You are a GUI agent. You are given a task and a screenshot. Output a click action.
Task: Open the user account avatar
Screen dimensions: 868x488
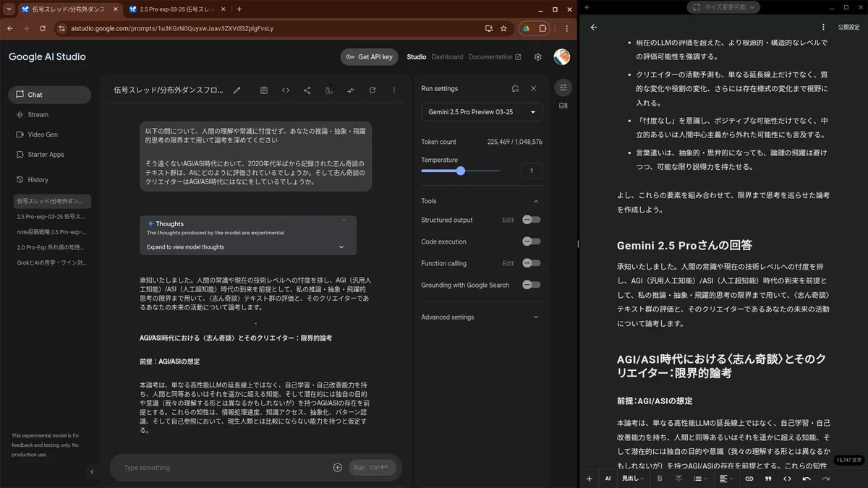(x=561, y=57)
